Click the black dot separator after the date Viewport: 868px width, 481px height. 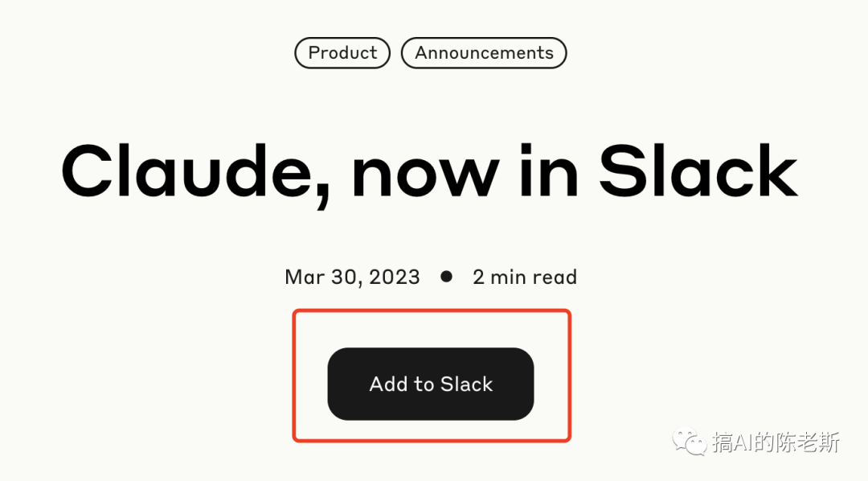click(x=446, y=276)
